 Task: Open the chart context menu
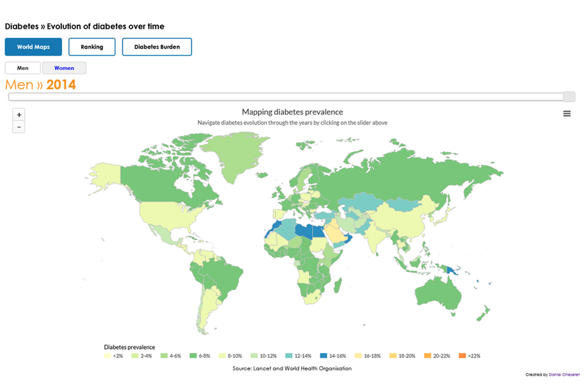coord(566,113)
